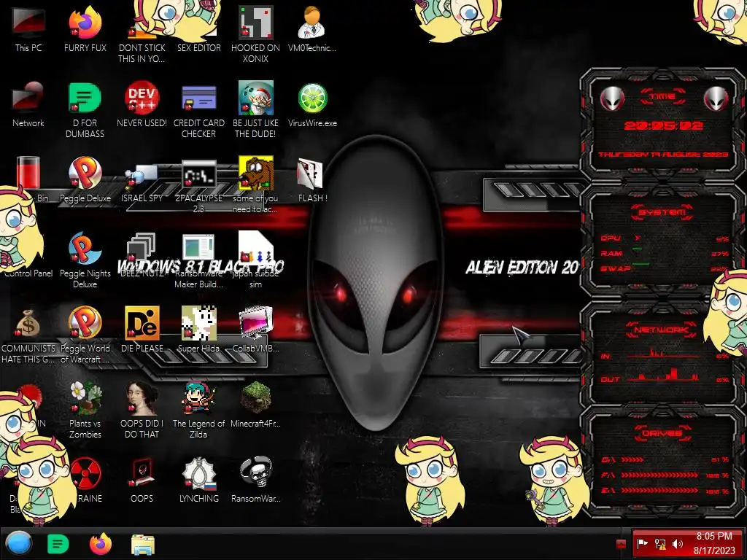Click the network status tray icon
The image size is (747, 560).
point(660,543)
